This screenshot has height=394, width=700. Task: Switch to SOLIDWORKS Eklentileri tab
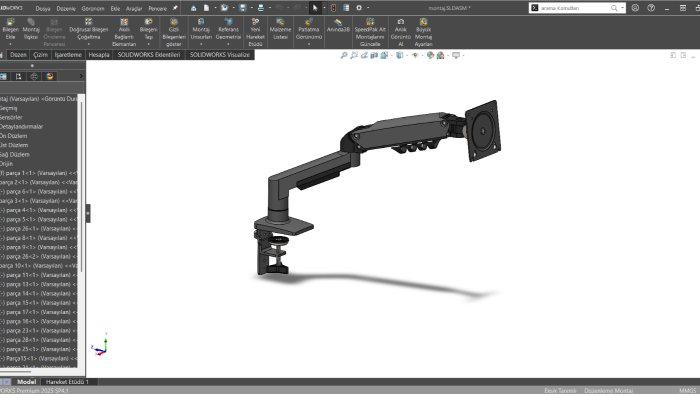click(149, 55)
